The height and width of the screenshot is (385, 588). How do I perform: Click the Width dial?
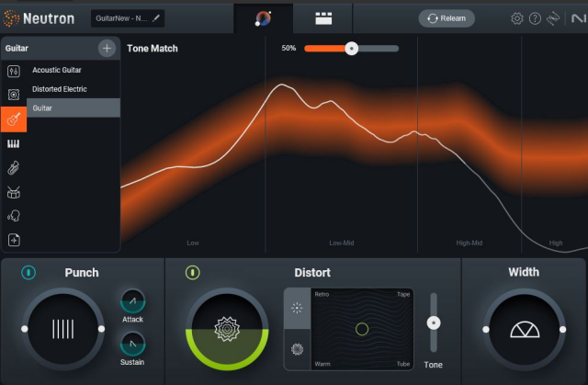pyautogui.click(x=525, y=329)
